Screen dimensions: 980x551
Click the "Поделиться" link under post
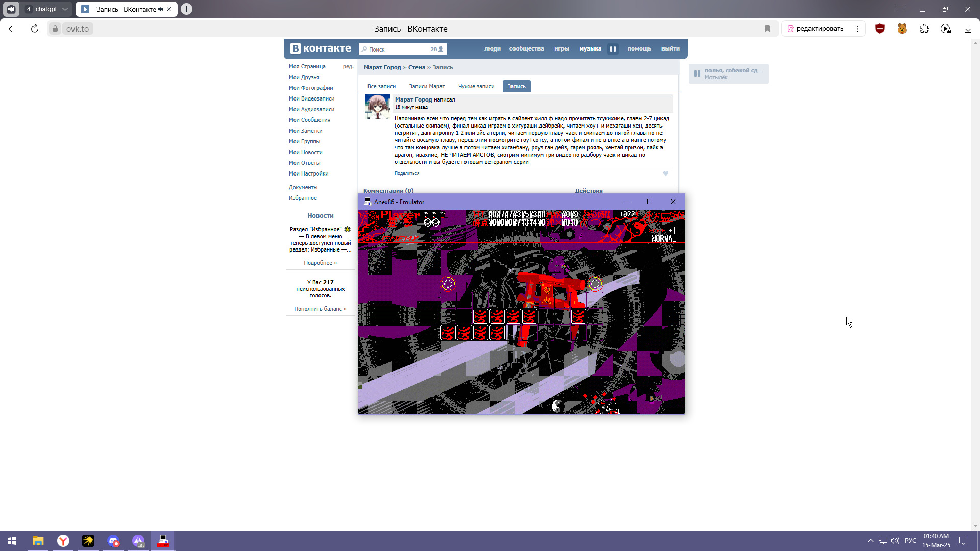(x=406, y=173)
